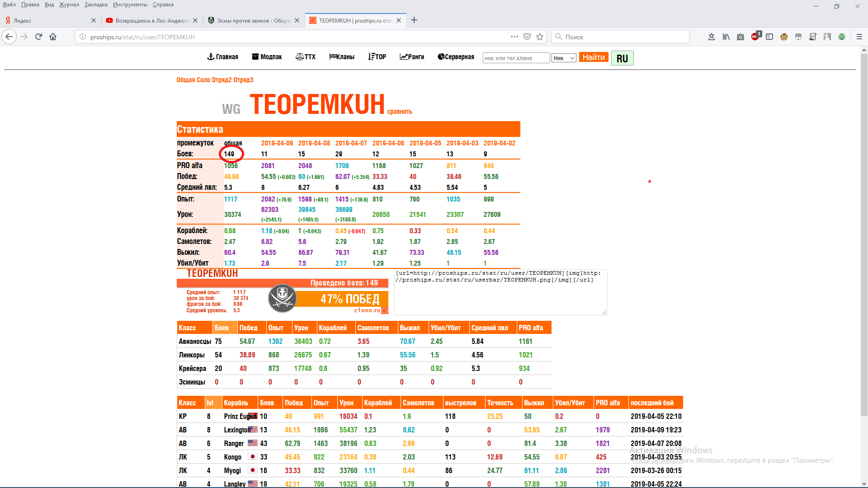This screenshot has height=488, width=868.
Task: Click the orange Найти button
Action: [x=594, y=57]
